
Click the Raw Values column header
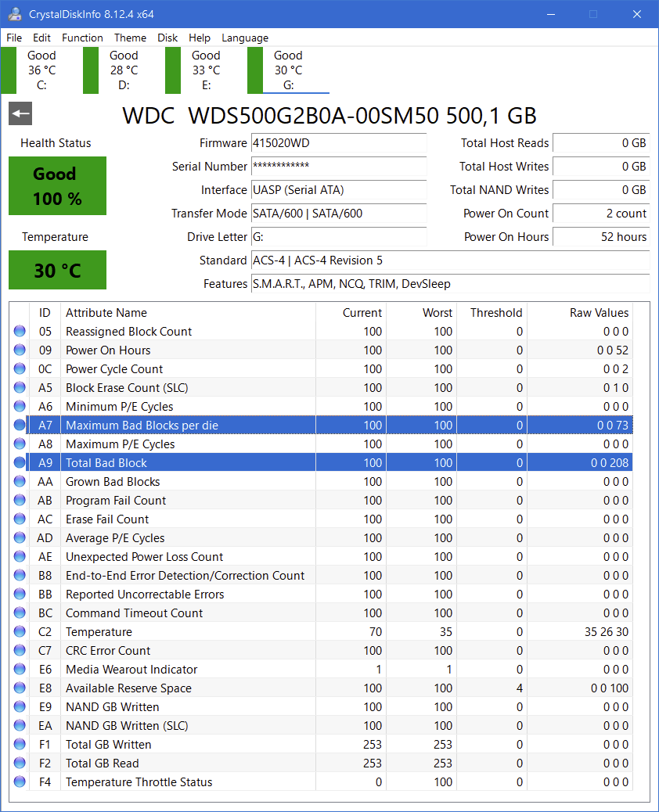[x=599, y=313]
